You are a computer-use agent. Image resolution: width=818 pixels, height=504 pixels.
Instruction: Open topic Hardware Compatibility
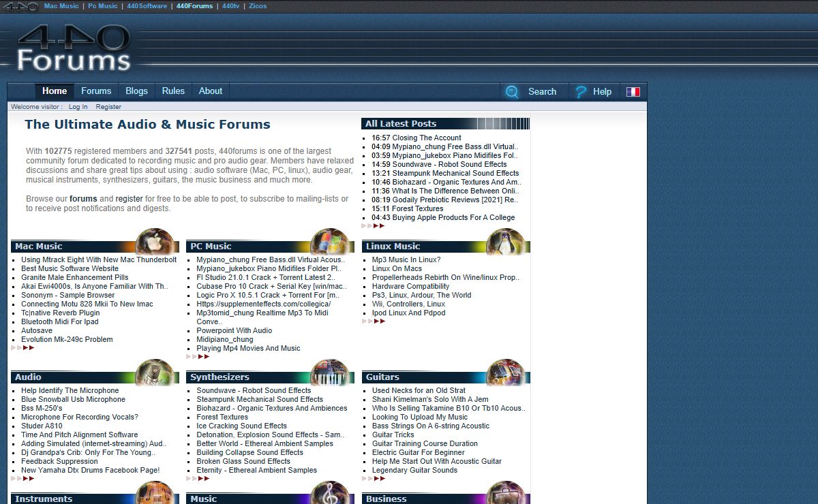pyautogui.click(x=411, y=286)
